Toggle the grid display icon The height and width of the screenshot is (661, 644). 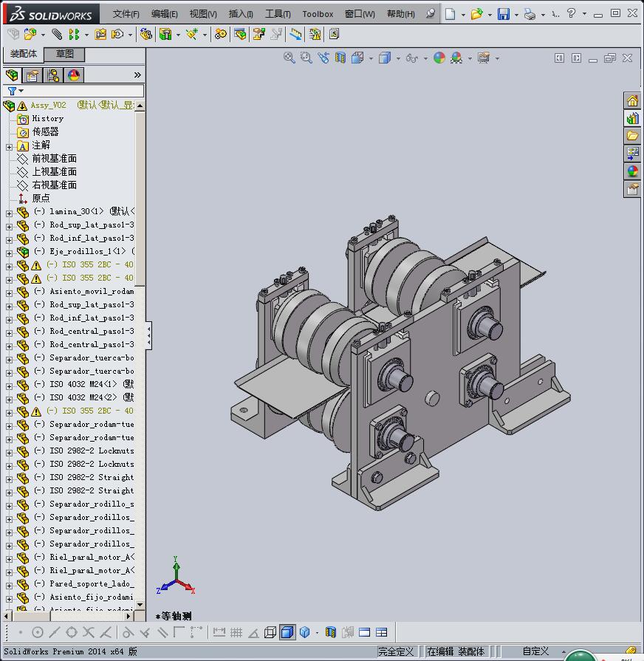pos(236,632)
